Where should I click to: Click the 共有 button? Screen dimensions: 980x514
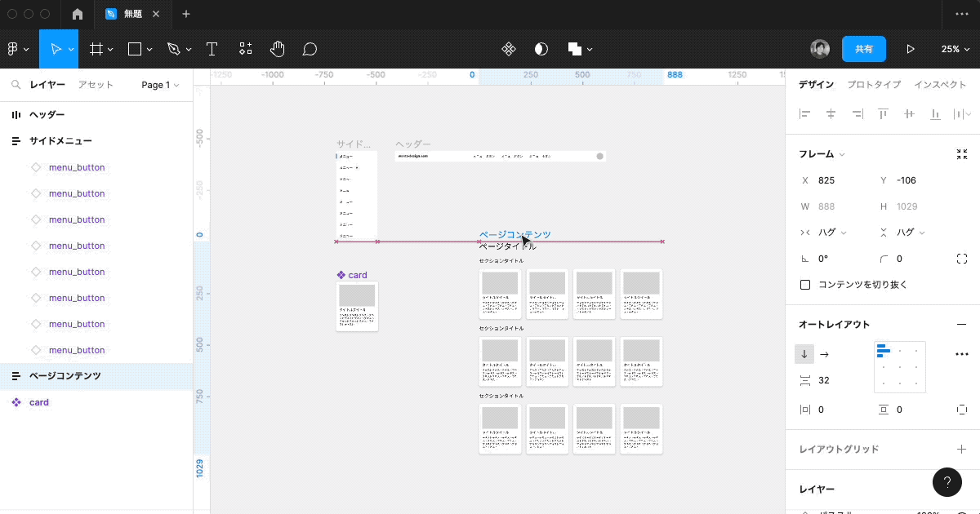point(864,49)
